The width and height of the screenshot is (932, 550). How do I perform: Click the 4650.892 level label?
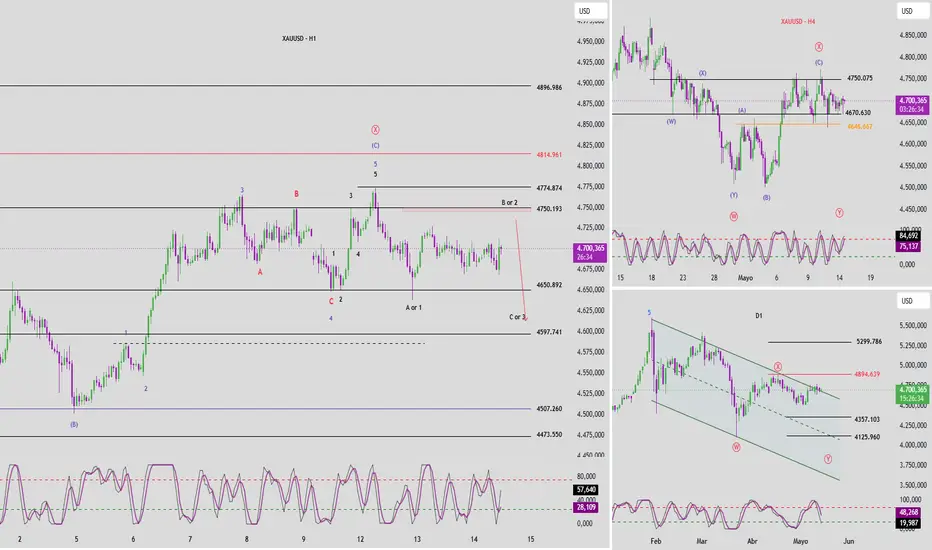pyautogui.click(x=549, y=285)
